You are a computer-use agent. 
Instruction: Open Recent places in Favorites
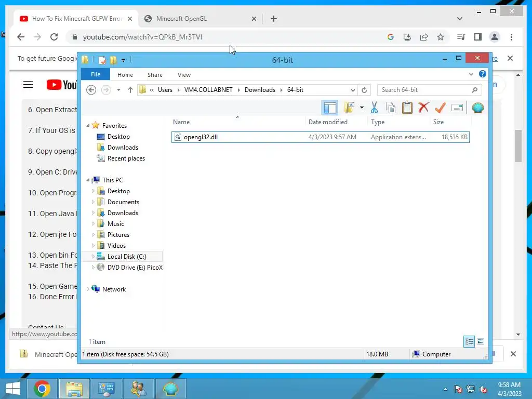point(126,158)
